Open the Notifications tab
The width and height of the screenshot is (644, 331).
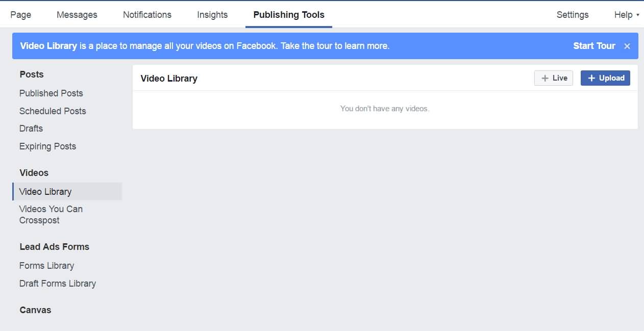pyautogui.click(x=147, y=15)
